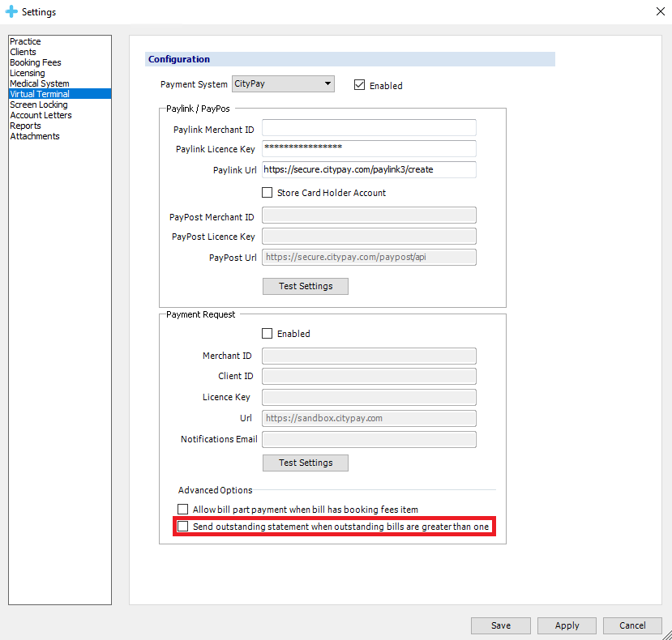The height and width of the screenshot is (640, 672).
Task: Open Booking Fees settings category
Action: coord(36,62)
